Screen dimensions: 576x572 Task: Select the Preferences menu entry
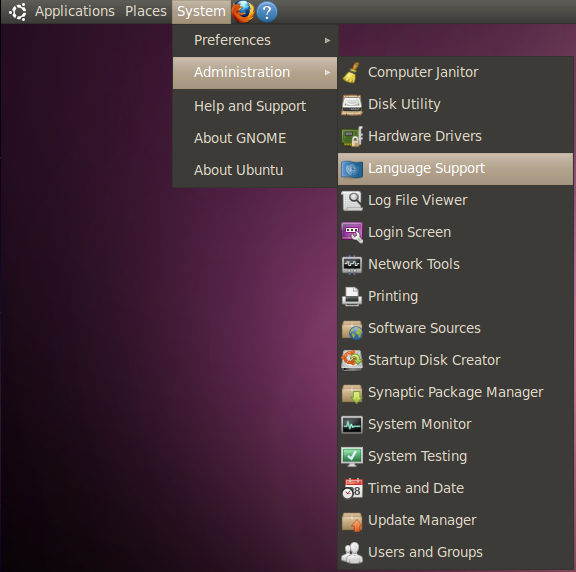pos(255,40)
